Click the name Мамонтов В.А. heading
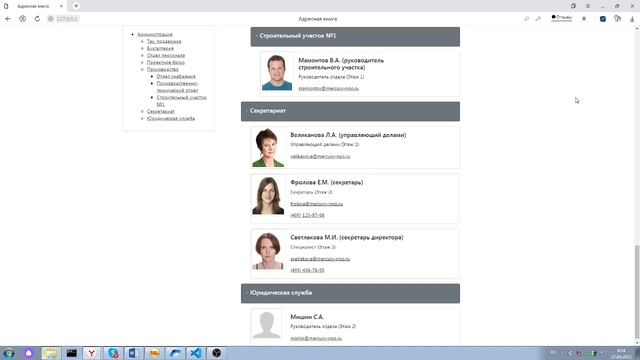 (341, 64)
